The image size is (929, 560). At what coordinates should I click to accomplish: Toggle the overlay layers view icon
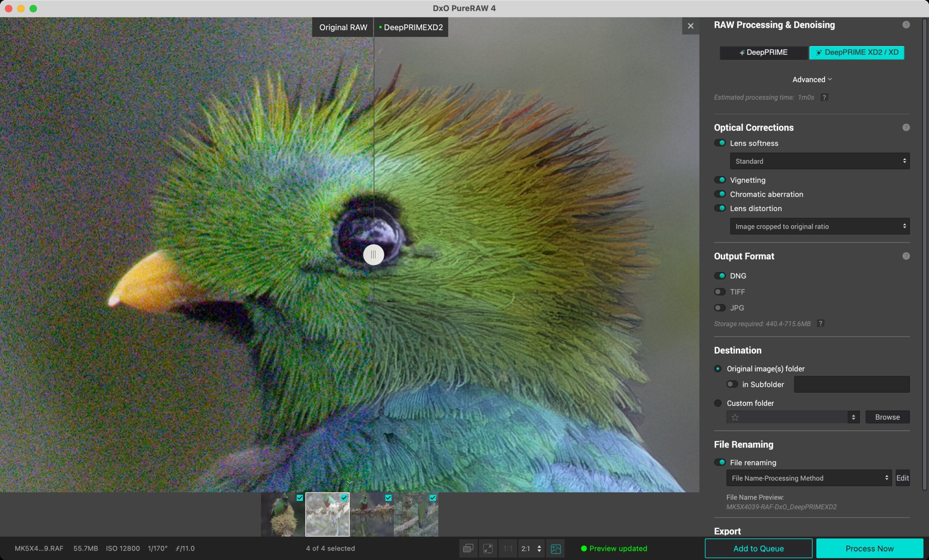468,548
